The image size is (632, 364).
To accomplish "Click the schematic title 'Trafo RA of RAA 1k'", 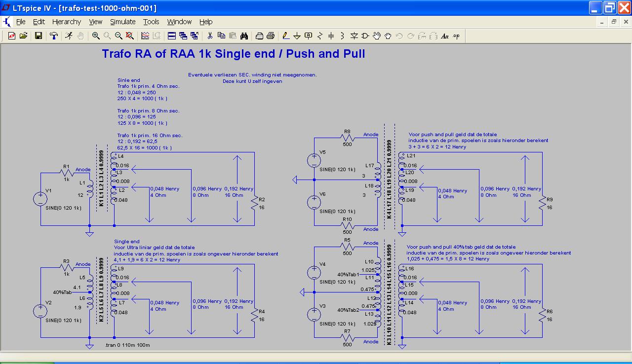I will 156,53.
